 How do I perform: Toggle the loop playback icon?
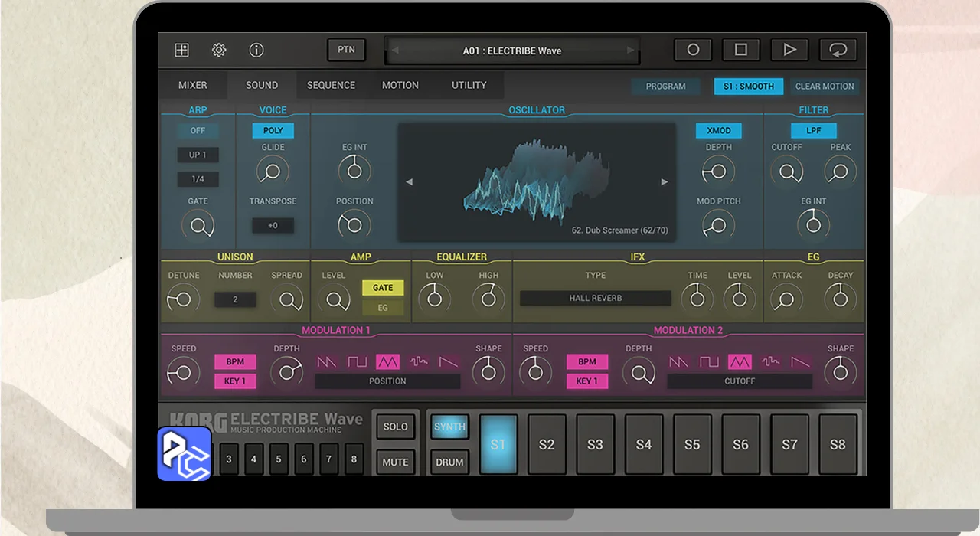(838, 50)
